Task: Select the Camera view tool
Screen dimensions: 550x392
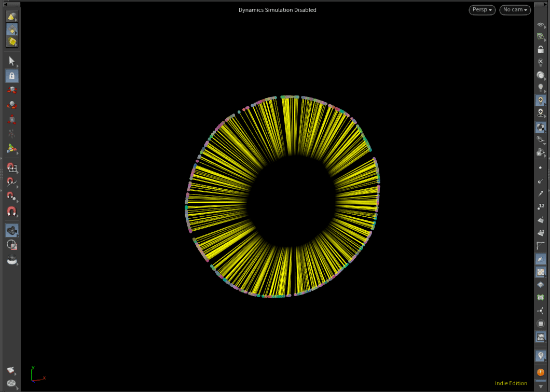Action: [x=11, y=230]
